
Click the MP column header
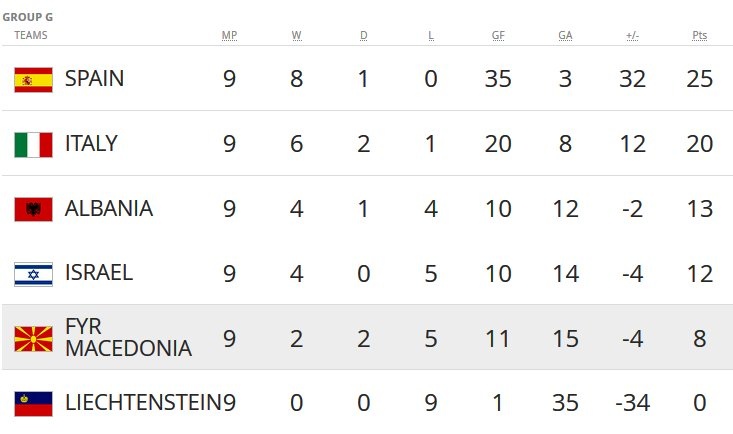pyautogui.click(x=229, y=36)
